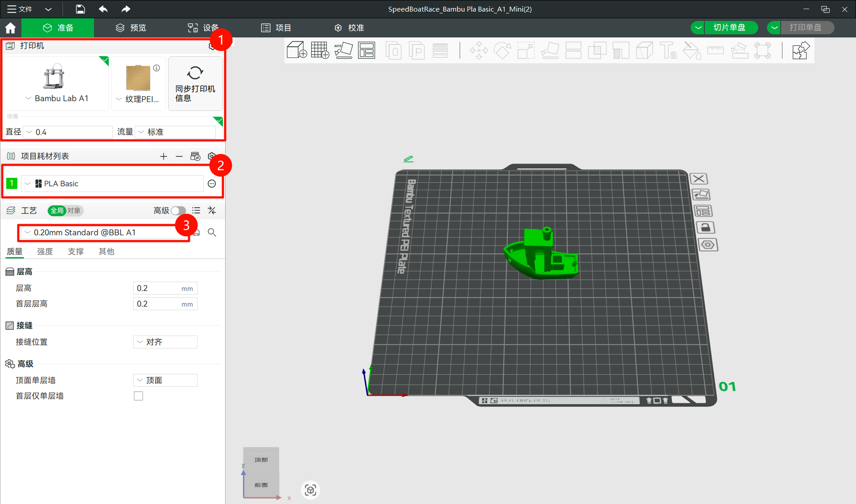856x504 pixels.
Task: Compare presets icon in process header
Action: pyautogui.click(x=212, y=210)
